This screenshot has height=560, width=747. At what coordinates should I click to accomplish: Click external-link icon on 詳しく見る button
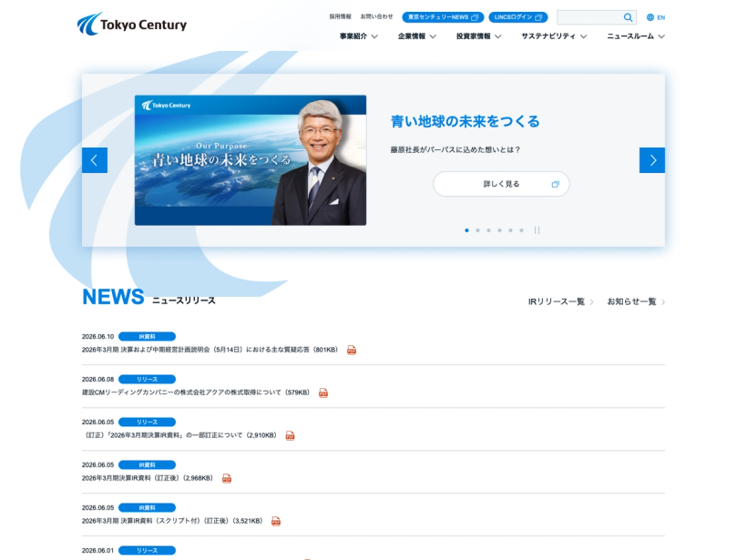click(x=555, y=184)
